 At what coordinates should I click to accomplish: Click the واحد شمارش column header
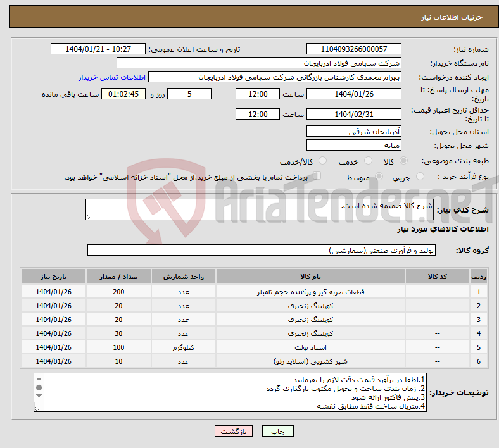(x=183, y=277)
